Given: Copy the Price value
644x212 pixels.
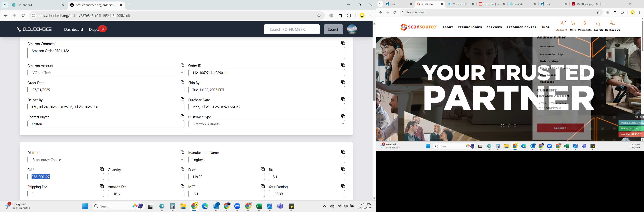Looking at the screenshot, I should coord(262,169).
